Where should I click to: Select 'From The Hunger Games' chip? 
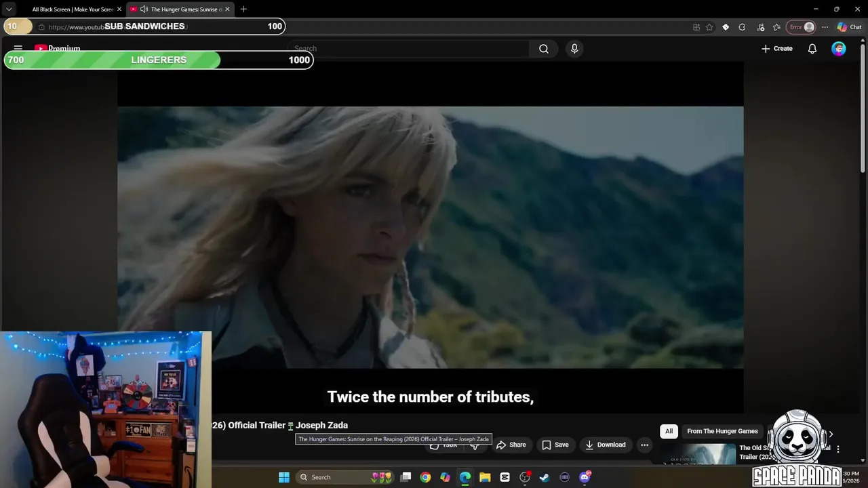(x=722, y=431)
